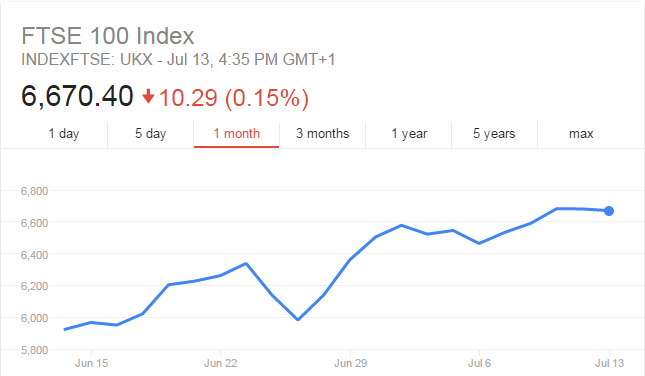
Task: Click the Jun 15 axis label
Action: tap(91, 363)
